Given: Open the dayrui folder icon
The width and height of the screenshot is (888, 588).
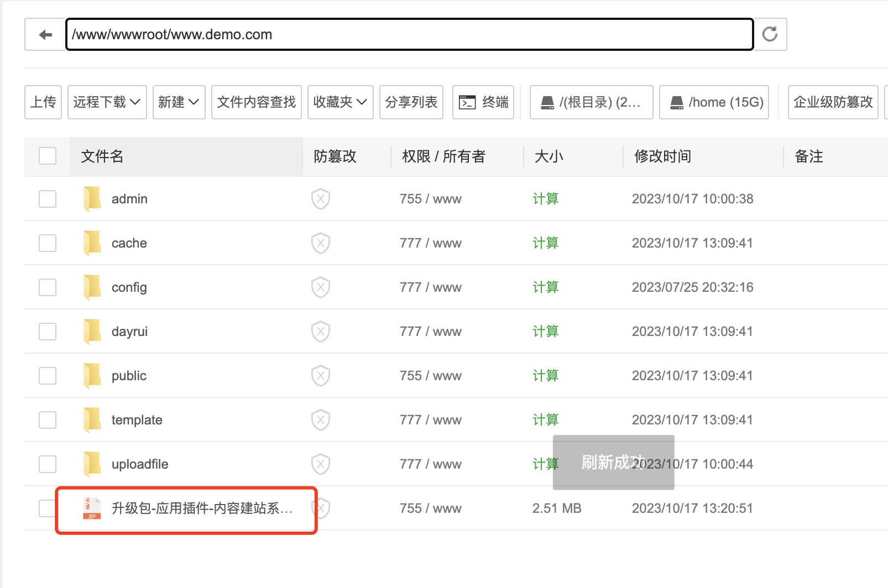Looking at the screenshot, I should coord(92,332).
